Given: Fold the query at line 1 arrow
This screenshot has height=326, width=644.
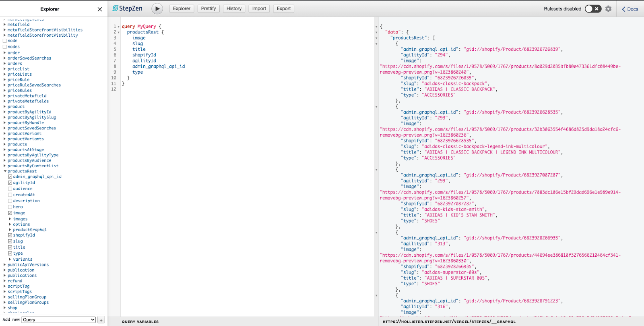Looking at the screenshot, I should (x=118, y=27).
